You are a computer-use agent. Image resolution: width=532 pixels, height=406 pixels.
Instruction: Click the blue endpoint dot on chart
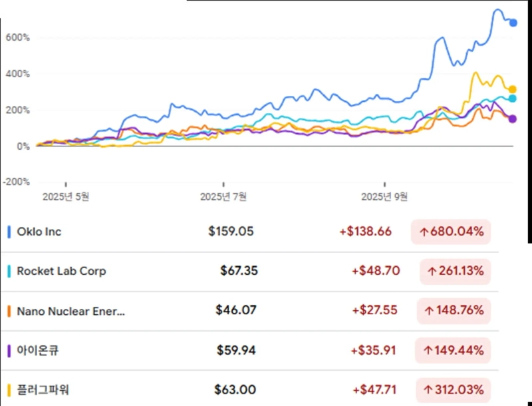[513, 23]
